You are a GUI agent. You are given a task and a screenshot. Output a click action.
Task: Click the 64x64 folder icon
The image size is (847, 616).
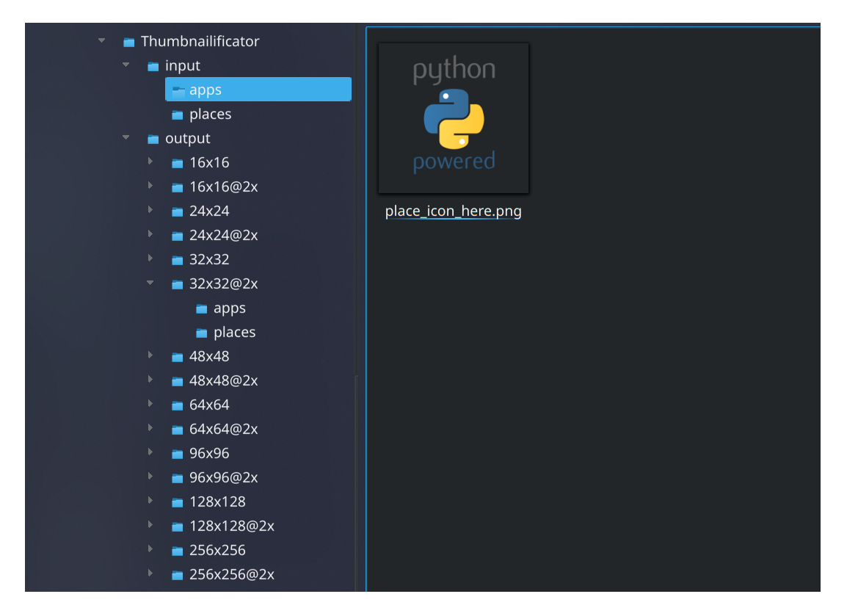pyautogui.click(x=177, y=405)
